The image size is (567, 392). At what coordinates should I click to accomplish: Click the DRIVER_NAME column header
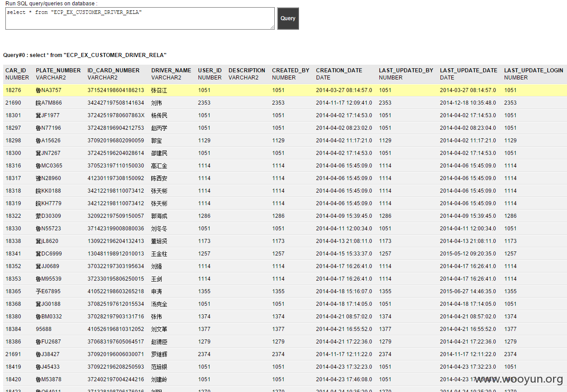click(171, 70)
